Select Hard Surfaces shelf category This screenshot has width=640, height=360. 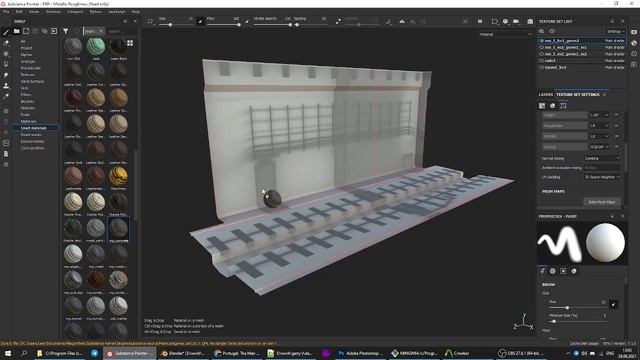point(32,82)
